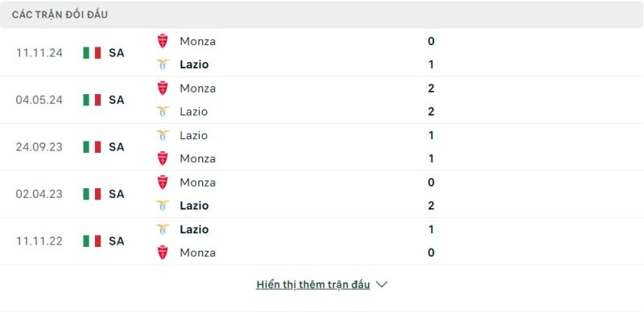The width and height of the screenshot is (644, 312).
Task: Click Monza crest in 02.04.23 match
Action: (163, 183)
